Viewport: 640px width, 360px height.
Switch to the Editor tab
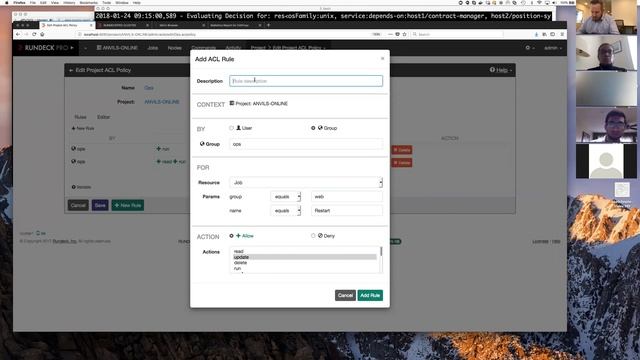(x=104, y=117)
